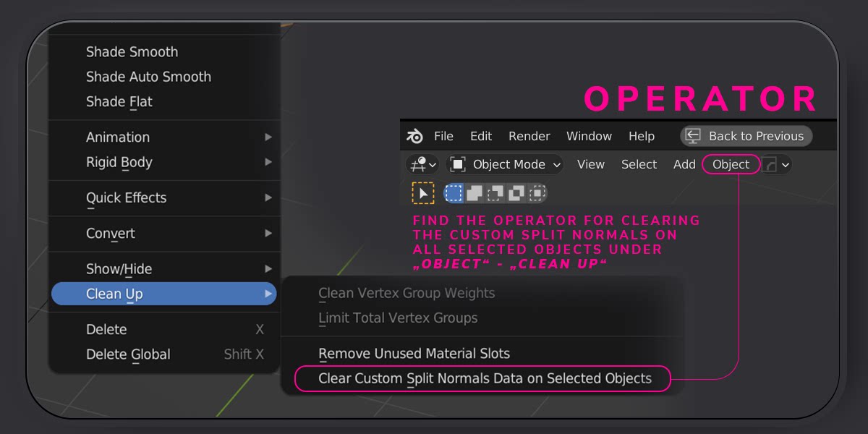868x434 pixels.
Task: Open the Render menu
Action: (x=529, y=136)
